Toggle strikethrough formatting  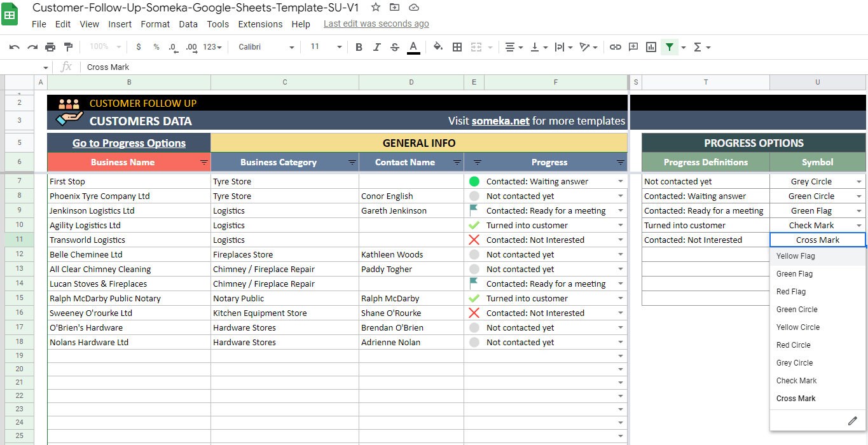pyautogui.click(x=394, y=46)
